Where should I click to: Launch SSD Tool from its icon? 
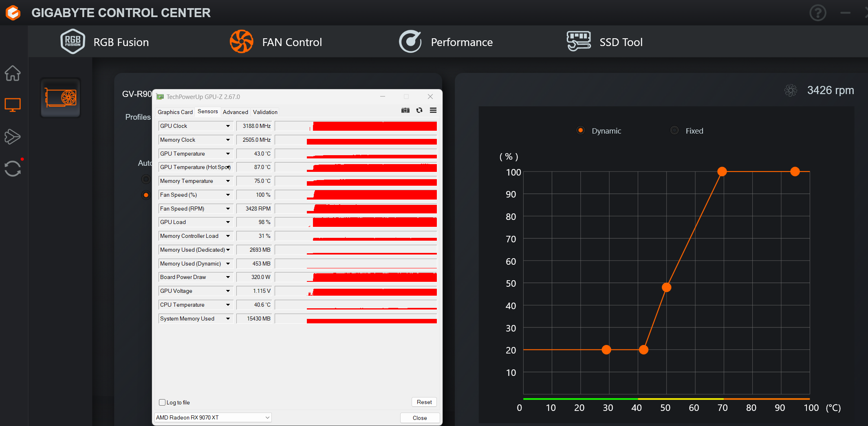click(x=578, y=42)
